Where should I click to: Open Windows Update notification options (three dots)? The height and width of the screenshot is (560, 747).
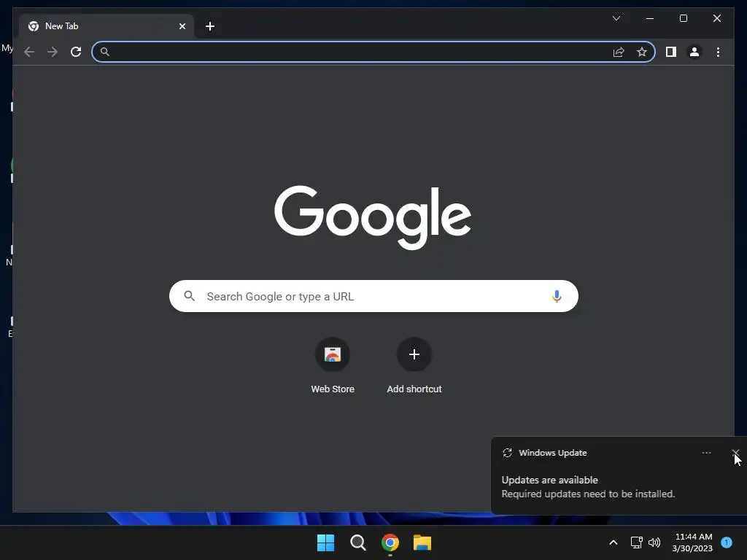[x=706, y=453]
